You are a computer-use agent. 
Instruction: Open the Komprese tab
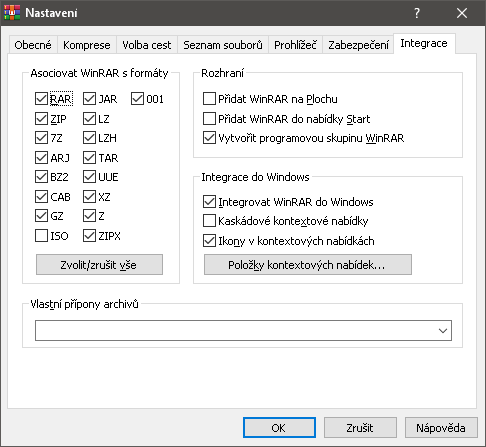[x=87, y=45]
